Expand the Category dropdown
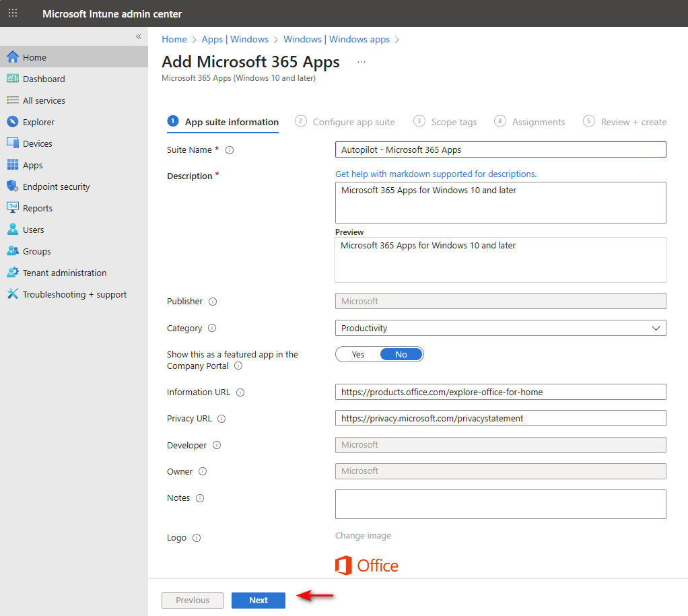688x616 pixels. click(500, 328)
